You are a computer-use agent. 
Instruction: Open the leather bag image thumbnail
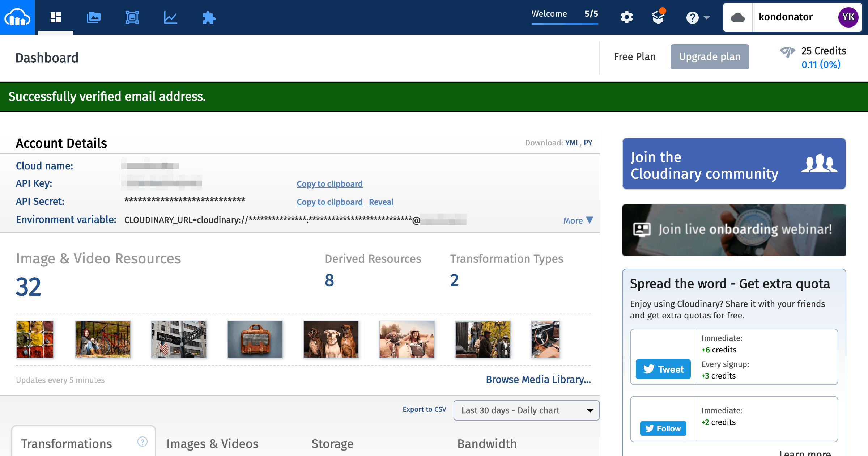(255, 339)
